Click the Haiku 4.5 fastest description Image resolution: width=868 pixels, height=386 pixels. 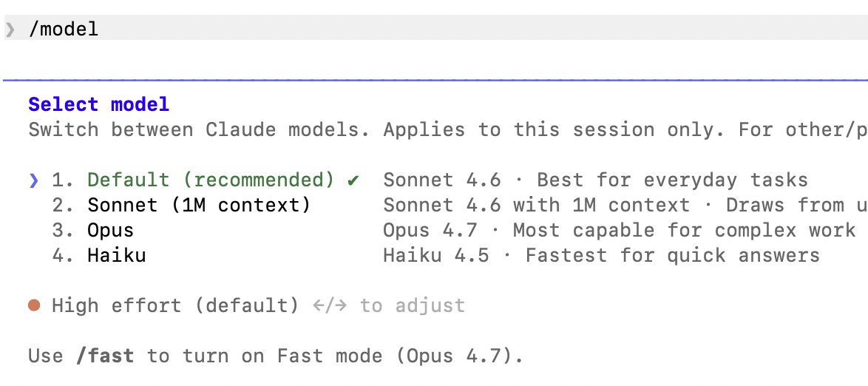point(602,256)
